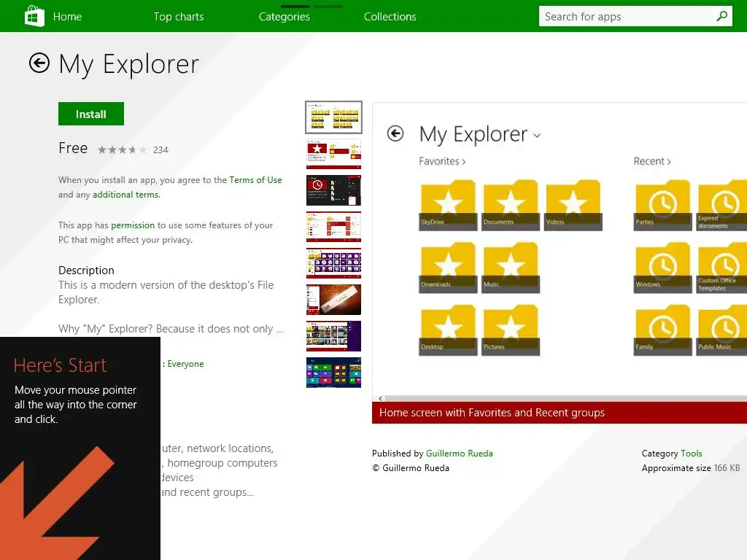Open the Parties recent folder icon

pos(662,205)
